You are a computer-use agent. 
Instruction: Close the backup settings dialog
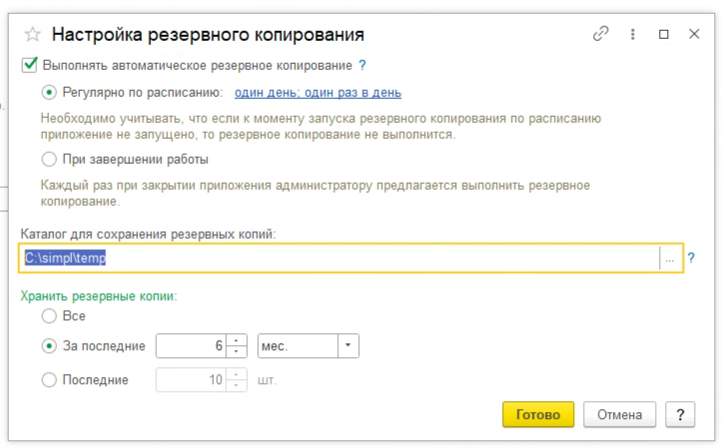694,34
